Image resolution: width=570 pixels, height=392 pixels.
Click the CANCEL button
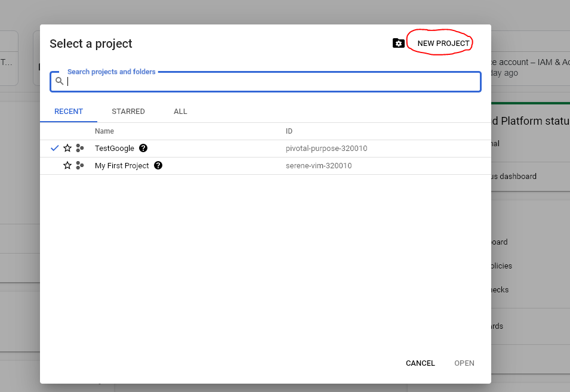pos(420,363)
